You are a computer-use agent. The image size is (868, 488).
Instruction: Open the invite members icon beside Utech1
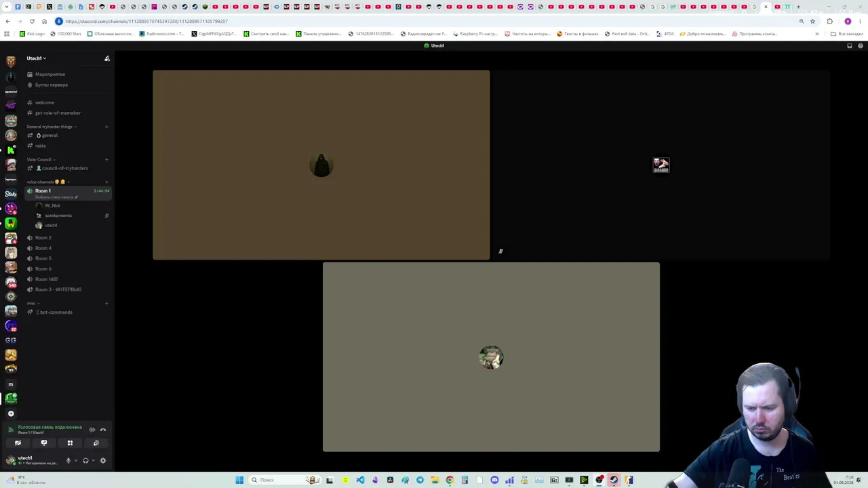106,58
